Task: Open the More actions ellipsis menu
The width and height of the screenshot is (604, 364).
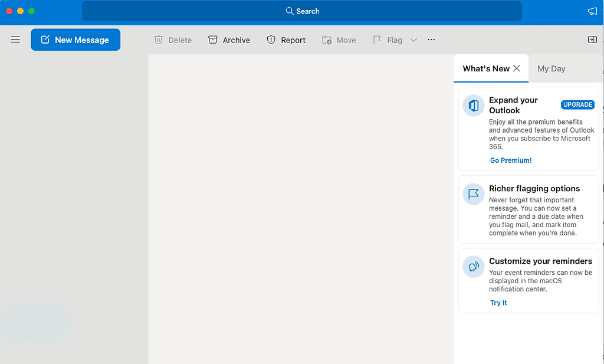Action: click(431, 40)
